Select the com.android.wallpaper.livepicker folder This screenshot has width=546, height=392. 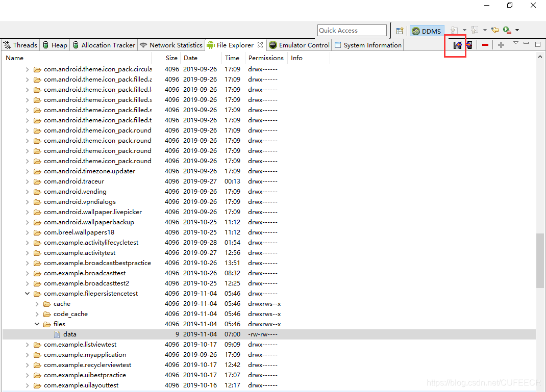(x=93, y=212)
